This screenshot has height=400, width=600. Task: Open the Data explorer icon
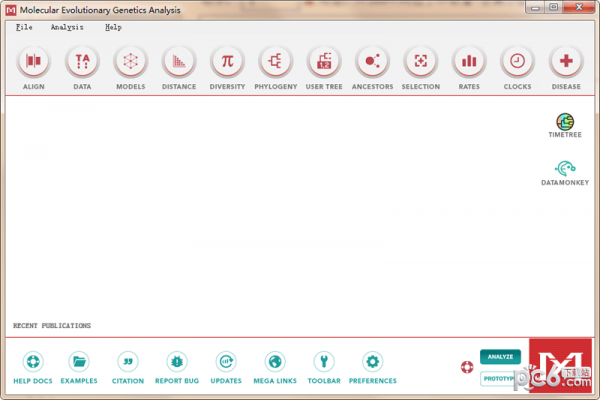[x=82, y=61]
